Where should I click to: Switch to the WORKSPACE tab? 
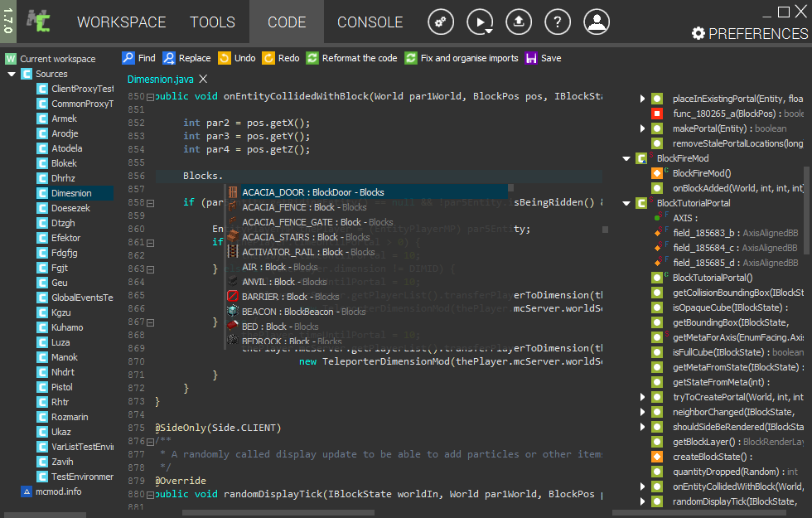(x=121, y=22)
